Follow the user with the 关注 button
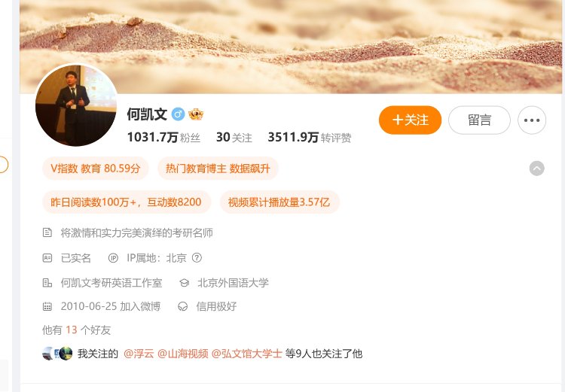565x392 pixels. [410, 120]
